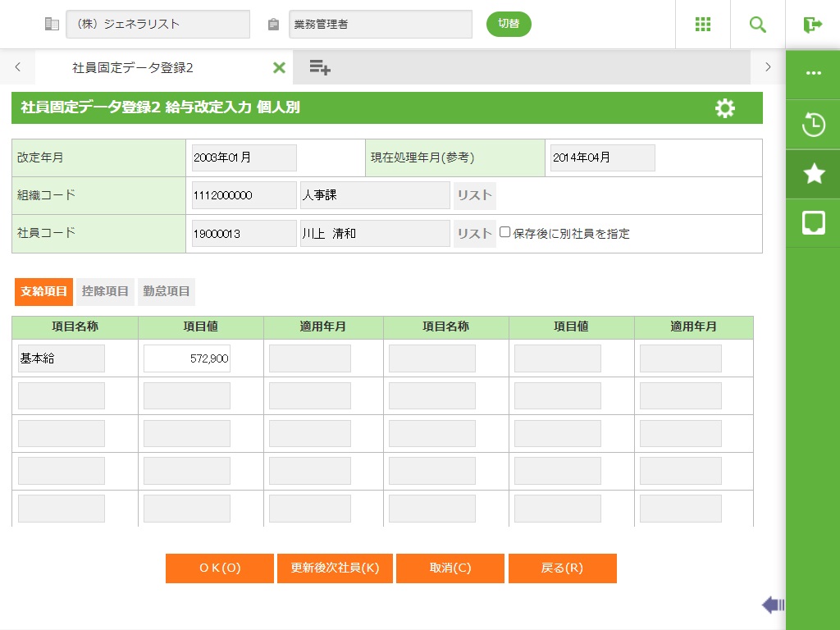Open リスト for 組織コード
The image size is (840, 630).
pos(474,195)
